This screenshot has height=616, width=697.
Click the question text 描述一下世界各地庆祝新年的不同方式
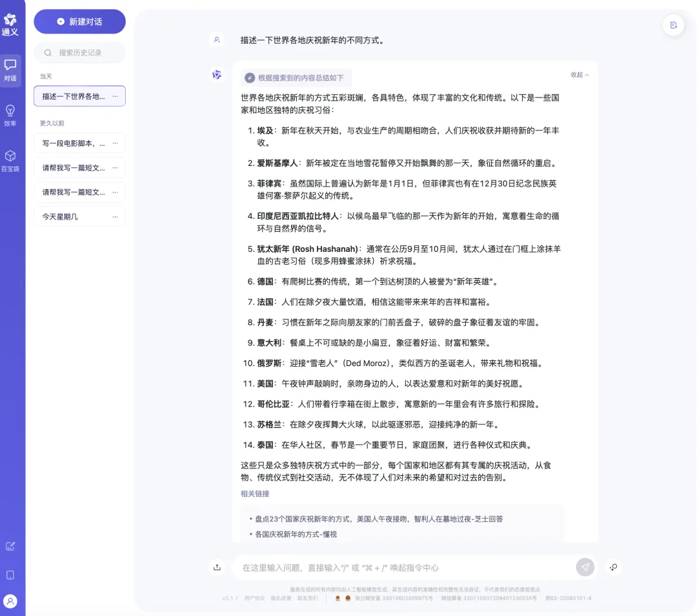point(312,40)
